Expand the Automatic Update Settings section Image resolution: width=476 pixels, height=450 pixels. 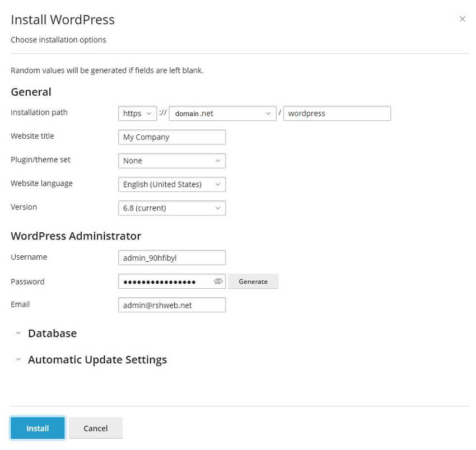97,359
